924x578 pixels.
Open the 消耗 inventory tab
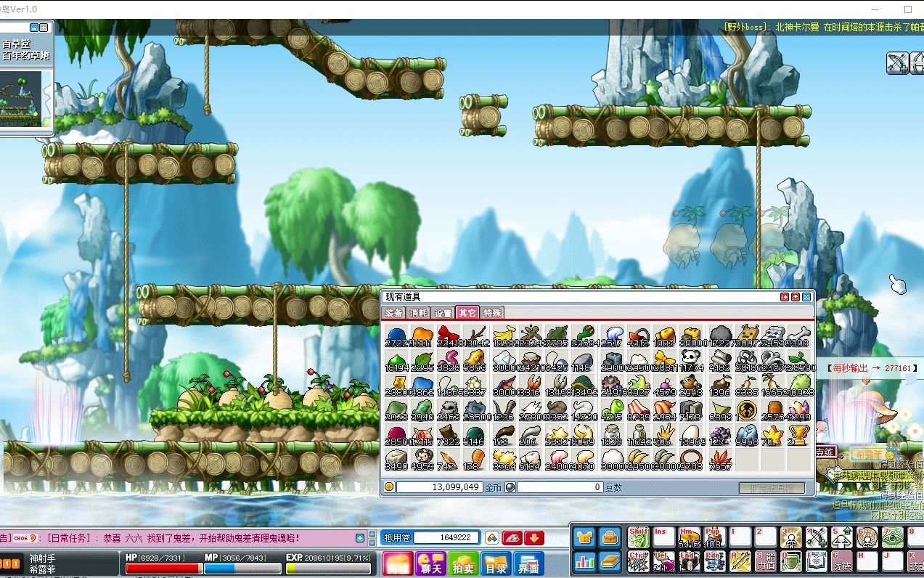tap(419, 313)
